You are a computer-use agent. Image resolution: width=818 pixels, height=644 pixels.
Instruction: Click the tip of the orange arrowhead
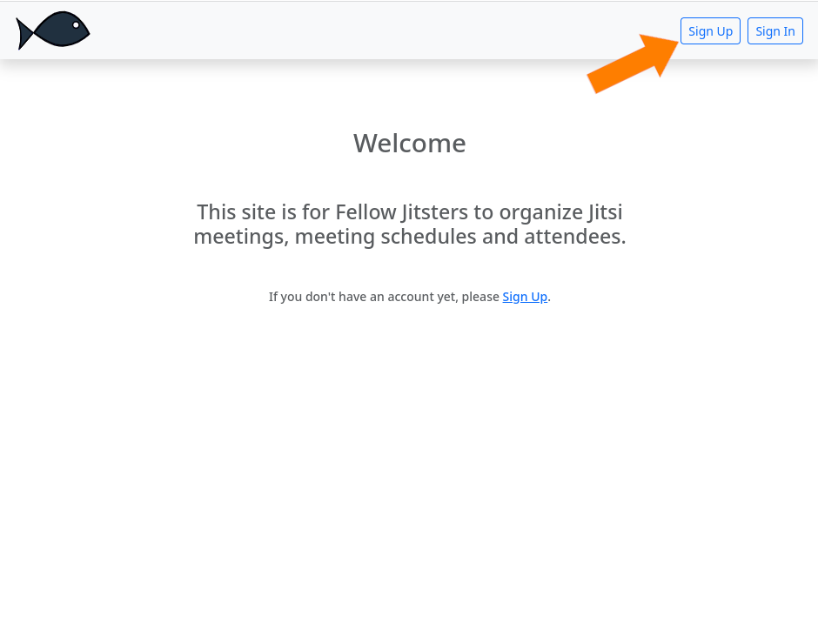[676, 41]
